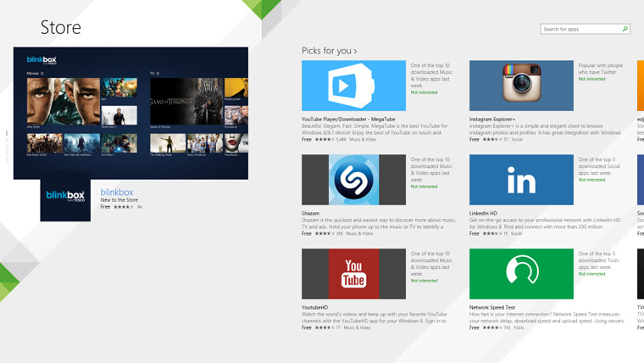Click in the Search for apps field

coord(585,29)
